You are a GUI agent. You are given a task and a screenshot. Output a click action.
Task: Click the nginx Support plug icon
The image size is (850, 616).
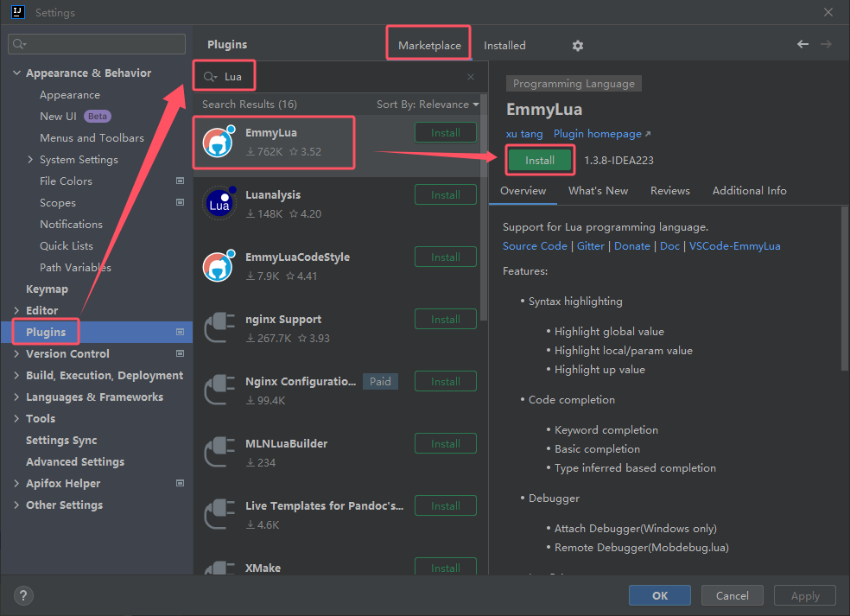219,327
